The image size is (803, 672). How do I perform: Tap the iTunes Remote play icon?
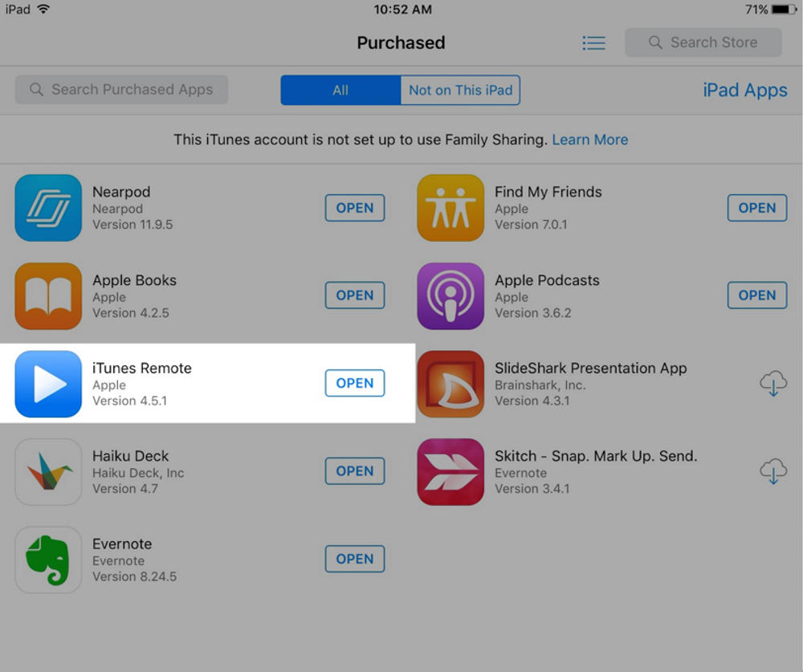[48, 384]
